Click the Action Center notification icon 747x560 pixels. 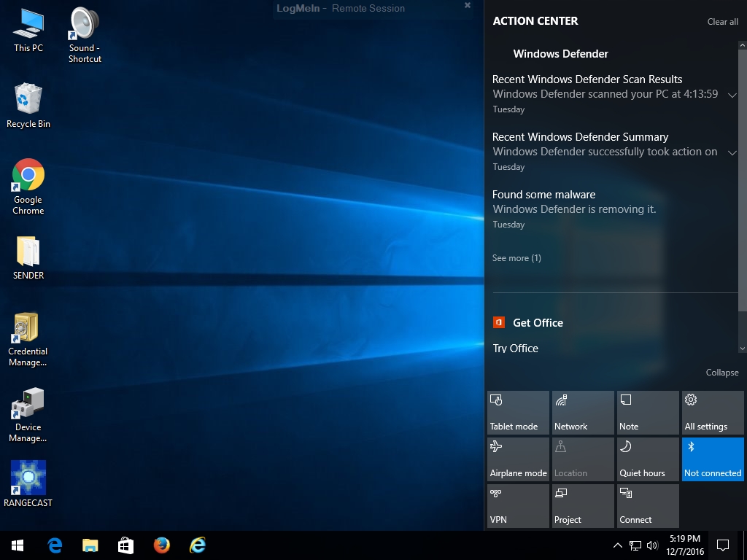click(723, 545)
